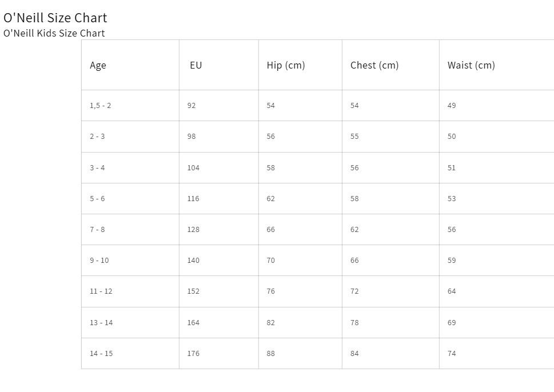This screenshot has height=392, width=554.
Task: Click the age 5 - 6 cell
Action: coord(130,198)
